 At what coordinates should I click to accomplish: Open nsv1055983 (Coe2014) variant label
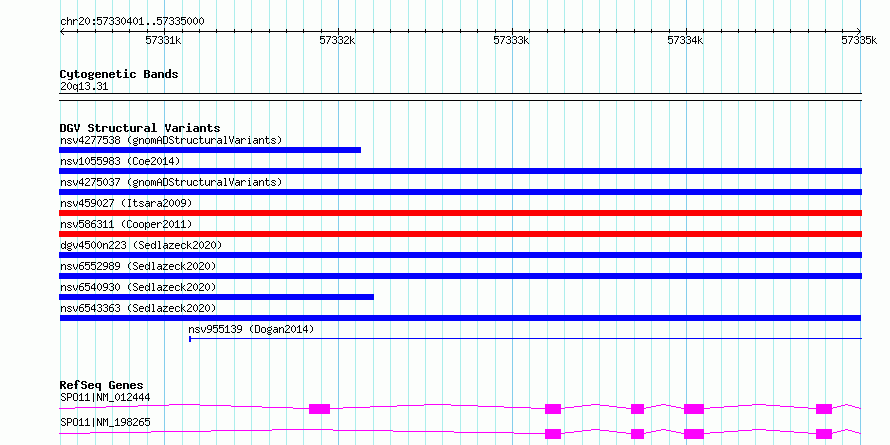click(x=120, y=161)
